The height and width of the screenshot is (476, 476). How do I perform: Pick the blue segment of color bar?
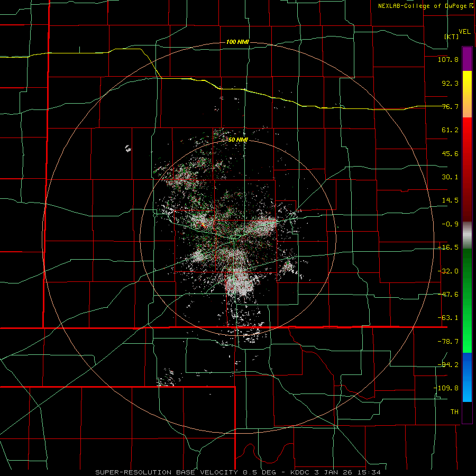click(467, 377)
